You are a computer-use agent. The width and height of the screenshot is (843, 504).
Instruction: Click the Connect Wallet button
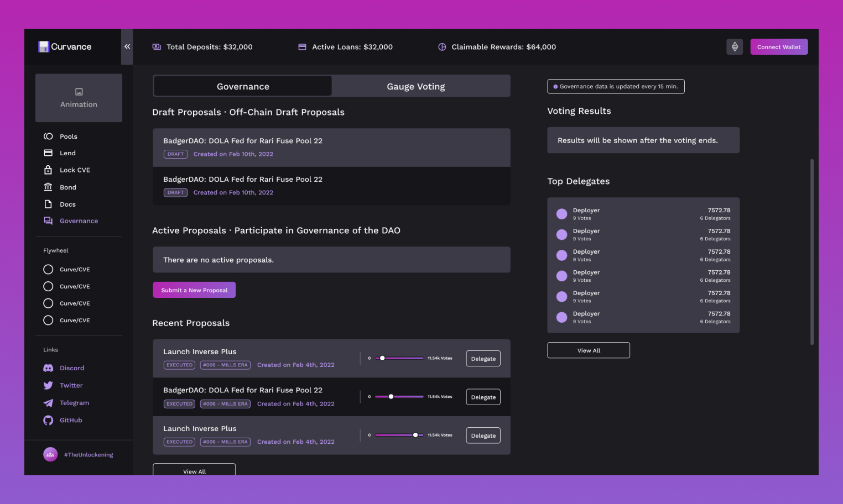[779, 47]
